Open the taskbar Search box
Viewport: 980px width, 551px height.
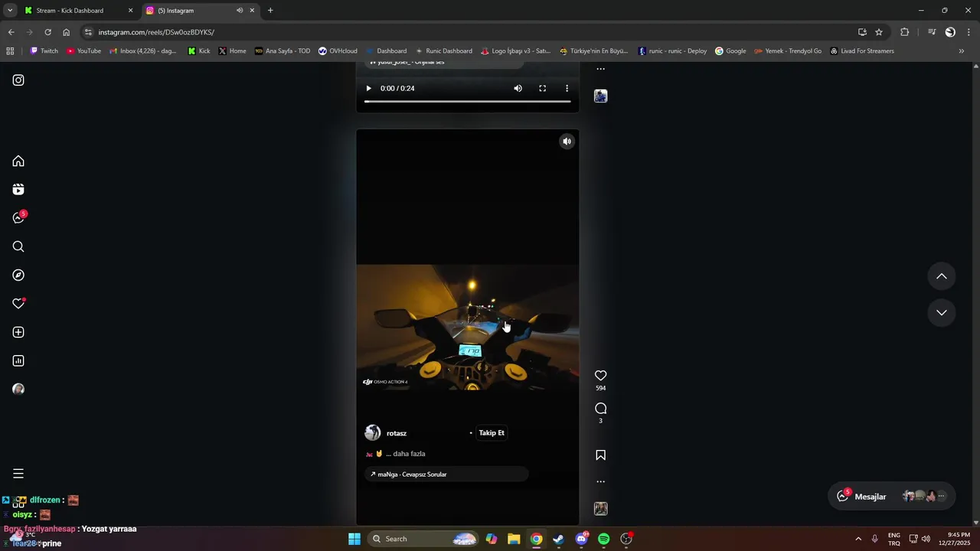point(423,539)
